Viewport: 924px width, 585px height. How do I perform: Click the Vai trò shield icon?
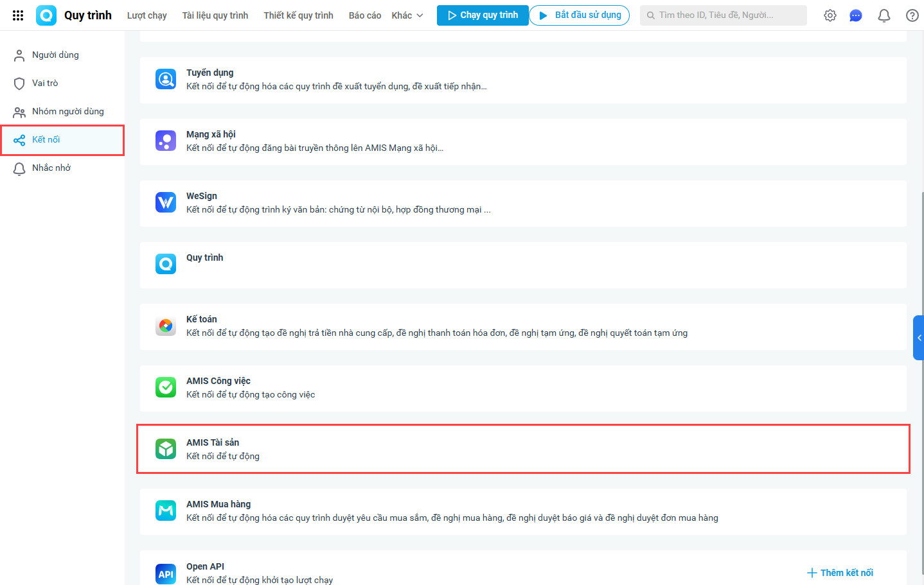19,83
